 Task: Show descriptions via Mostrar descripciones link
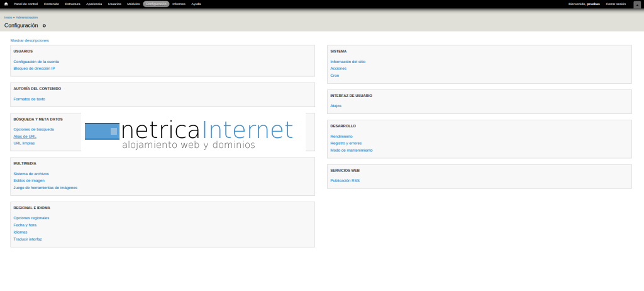(x=30, y=40)
